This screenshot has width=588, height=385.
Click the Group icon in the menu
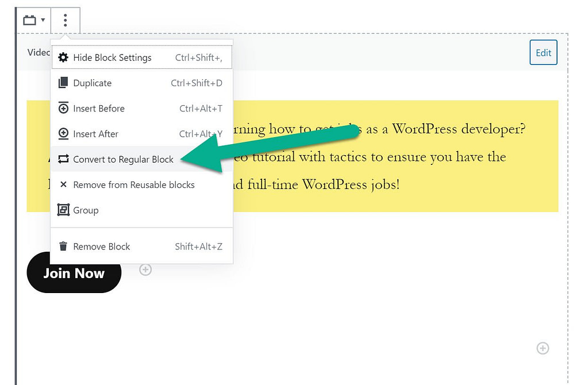tap(63, 210)
